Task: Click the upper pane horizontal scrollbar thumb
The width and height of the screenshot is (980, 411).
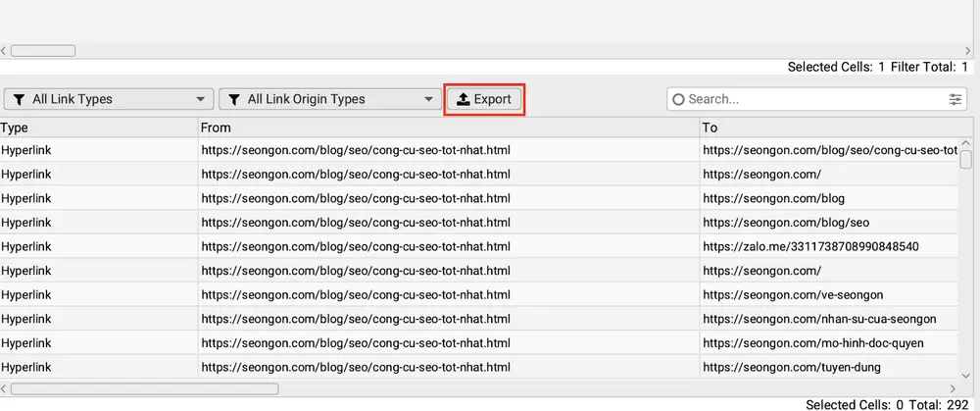Action: click(x=43, y=51)
